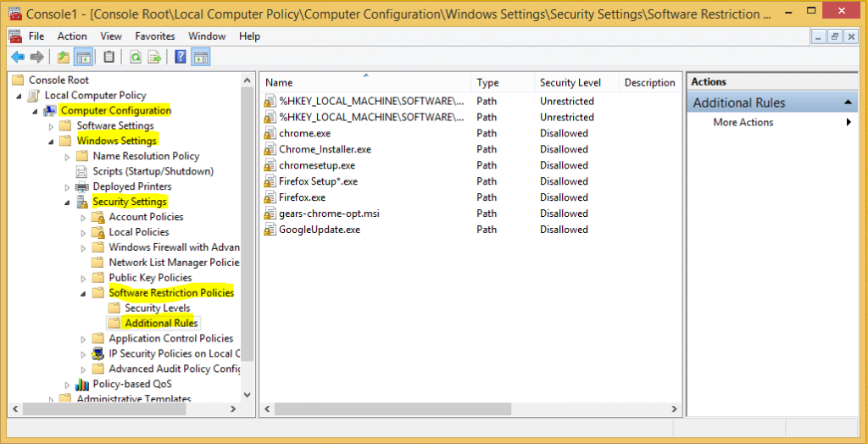Screen dimensions: 868x444
Task: Click the list pane horizontal scrollbar thumb
Action: click(x=392, y=409)
